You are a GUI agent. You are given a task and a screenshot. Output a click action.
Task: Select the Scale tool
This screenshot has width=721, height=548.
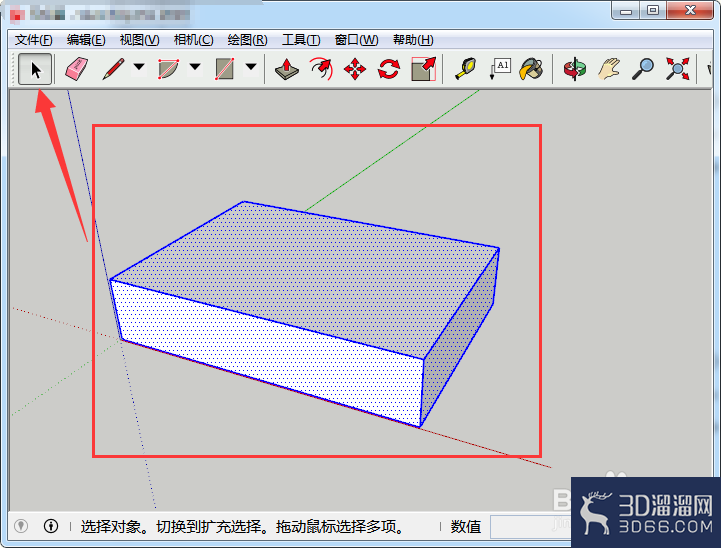click(423, 69)
